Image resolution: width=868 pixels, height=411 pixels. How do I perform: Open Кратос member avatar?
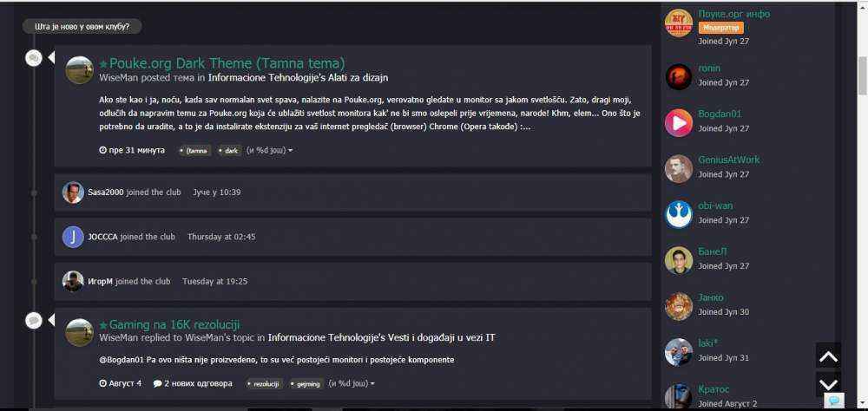[x=679, y=397]
